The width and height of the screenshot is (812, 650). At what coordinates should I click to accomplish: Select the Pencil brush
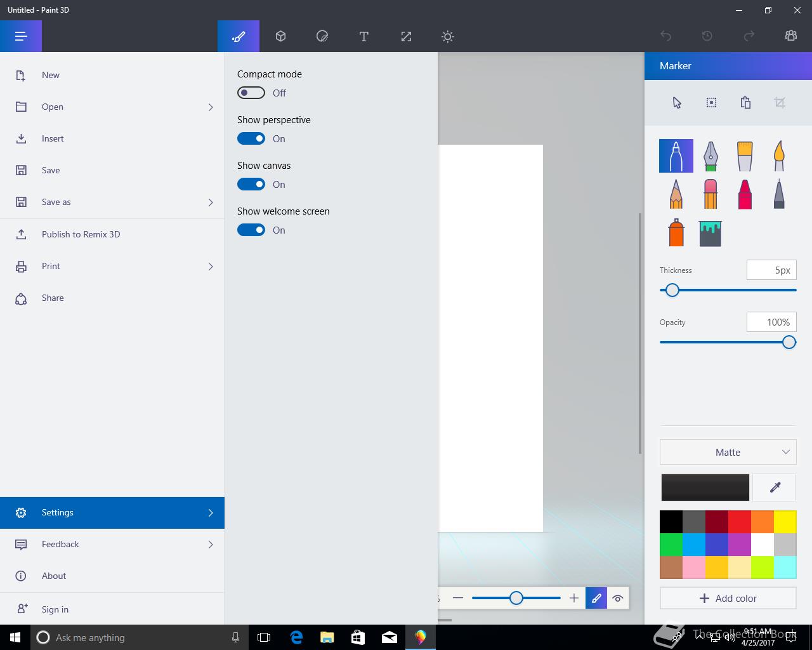[676, 194]
